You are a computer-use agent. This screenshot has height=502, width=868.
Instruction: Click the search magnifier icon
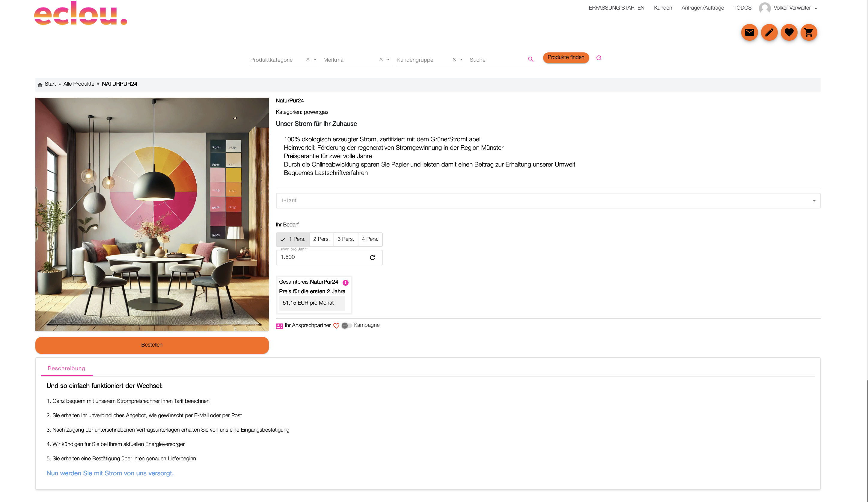531,59
